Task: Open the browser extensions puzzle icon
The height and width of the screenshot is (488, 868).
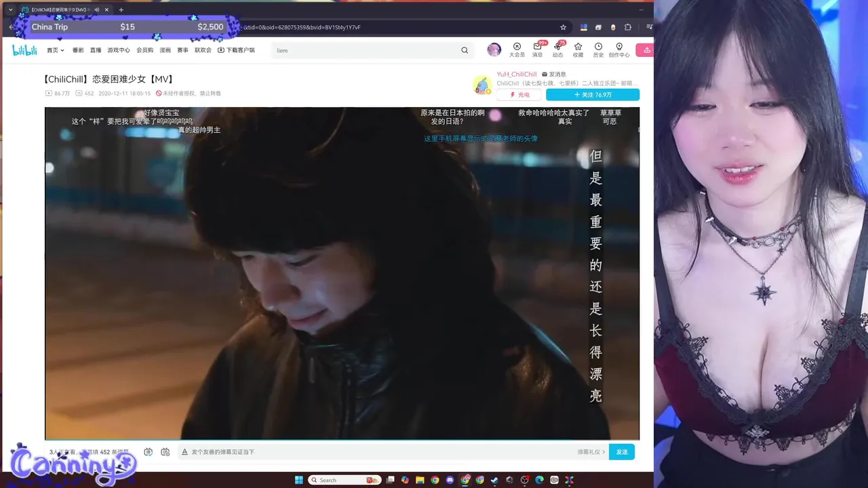Action: (628, 27)
